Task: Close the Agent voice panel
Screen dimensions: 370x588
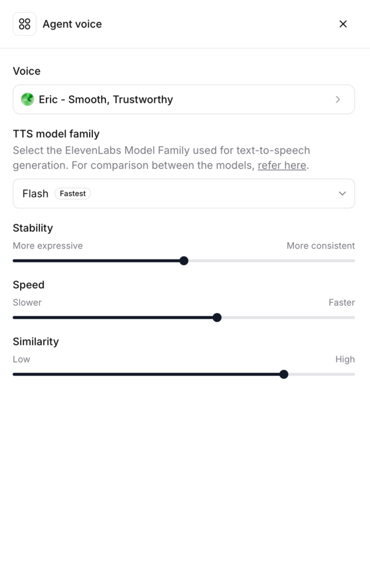Action: coord(343,24)
